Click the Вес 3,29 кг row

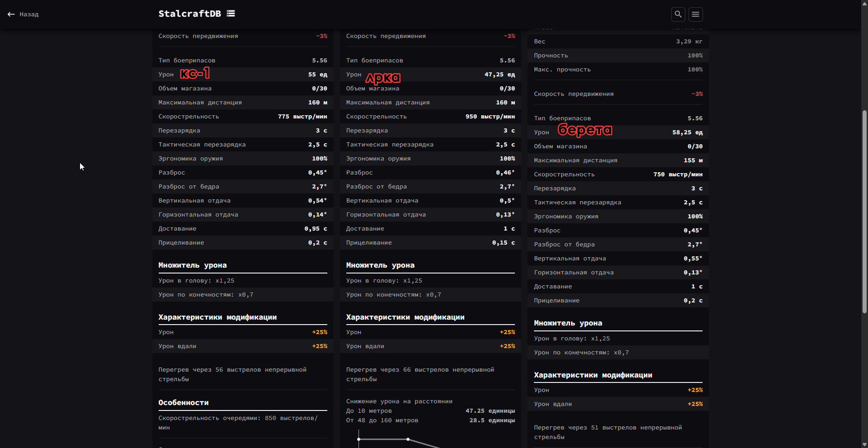[x=618, y=42]
